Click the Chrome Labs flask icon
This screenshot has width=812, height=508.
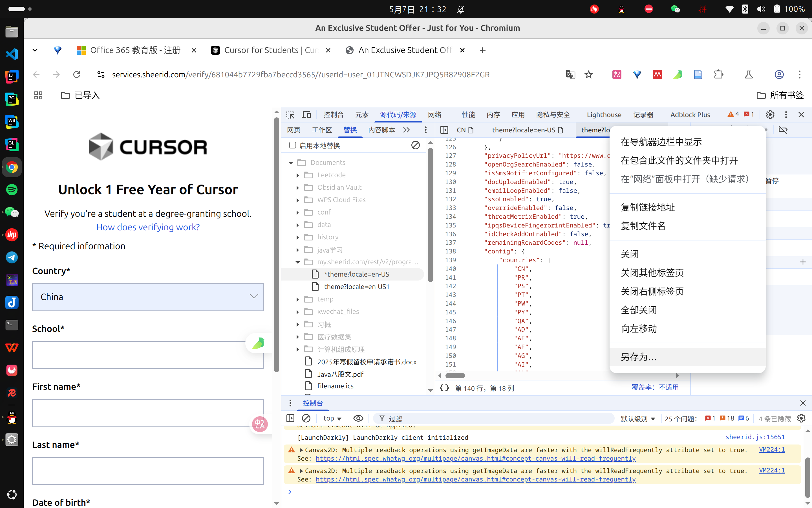[749, 74]
